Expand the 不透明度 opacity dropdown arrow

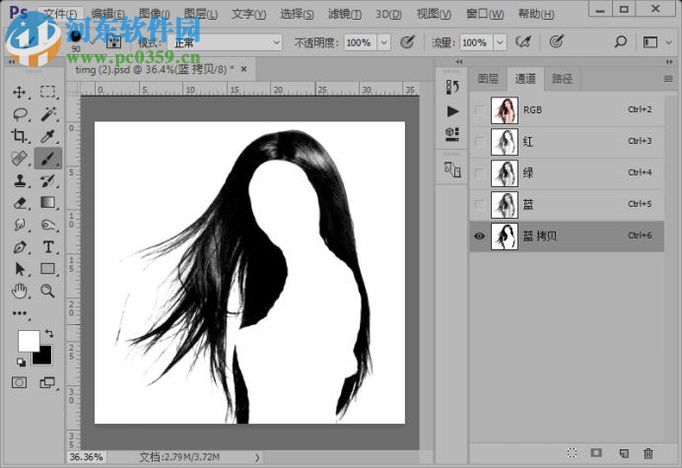[383, 44]
